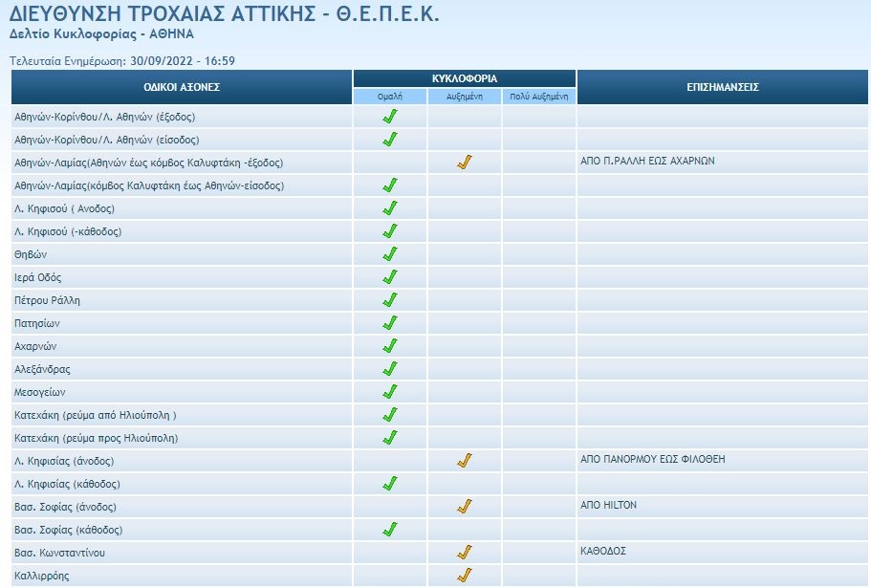This screenshot has width=871, height=588.
Task: Click the orange traffic icon for Καλλιρρόης
Action: pos(465,574)
